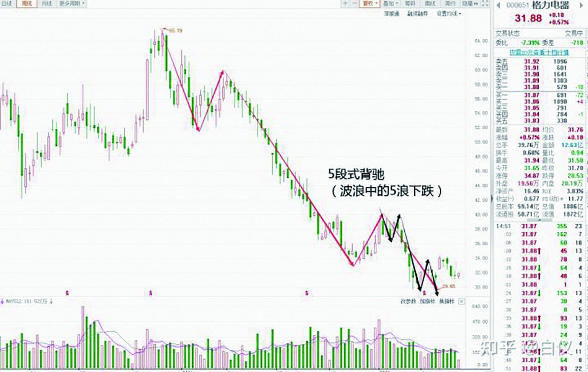Switch to the 日线 daily chart tab
The image size is (588, 372).
click(x=7, y=4)
